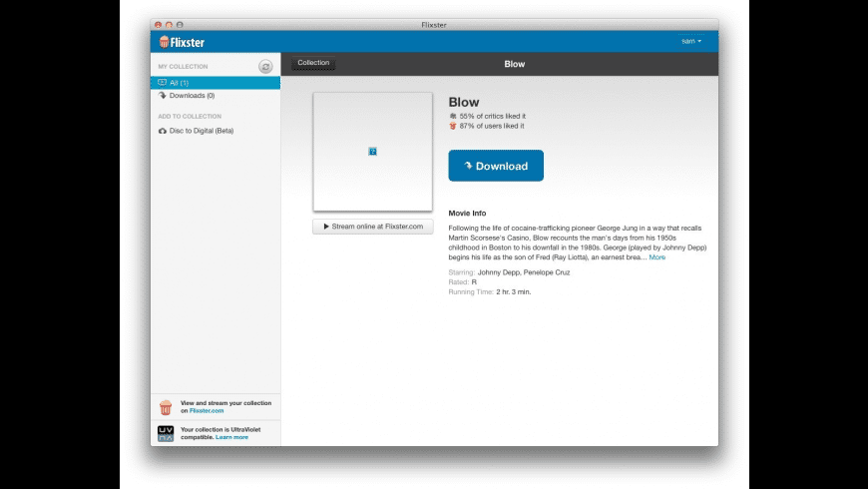This screenshot has height=489, width=868.
Task: Click the Downloads arrow icon in sidebar
Action: (x=163, y=95)
